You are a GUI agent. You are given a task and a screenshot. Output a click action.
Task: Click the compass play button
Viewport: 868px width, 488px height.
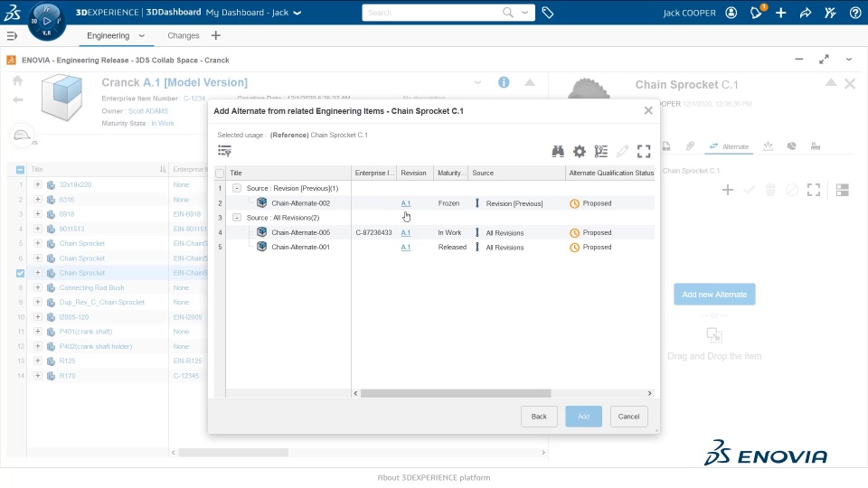click(x=47, y=21)
